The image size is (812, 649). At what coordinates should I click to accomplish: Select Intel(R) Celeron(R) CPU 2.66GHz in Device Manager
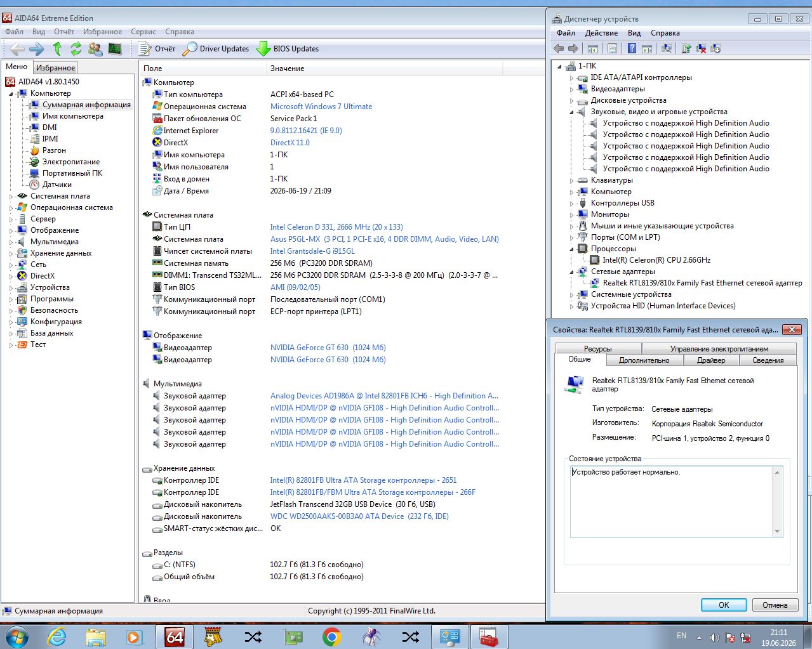pos(656,260)
